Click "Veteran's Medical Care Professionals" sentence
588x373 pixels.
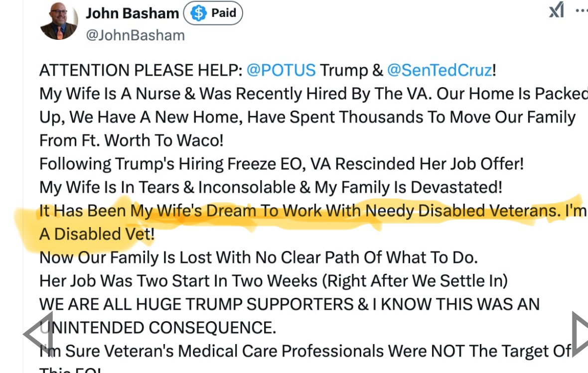tap(305, 351)
